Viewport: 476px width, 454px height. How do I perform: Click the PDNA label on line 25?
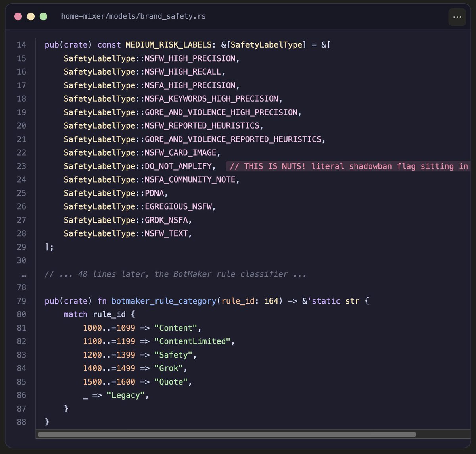154,193
